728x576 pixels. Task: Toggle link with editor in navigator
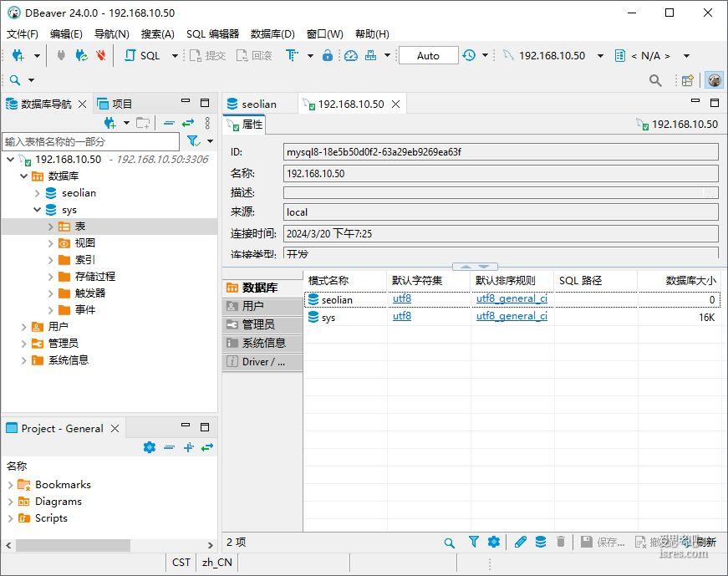coord(188,124)
